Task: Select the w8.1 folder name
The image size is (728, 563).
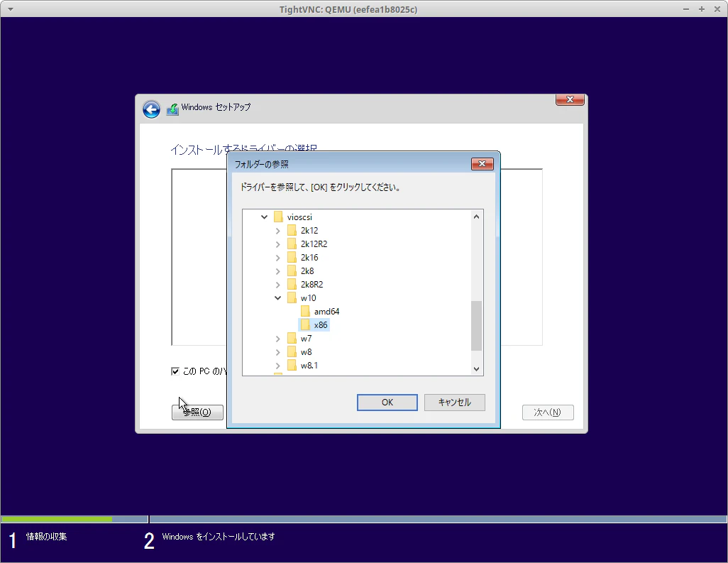Action: 309,365
